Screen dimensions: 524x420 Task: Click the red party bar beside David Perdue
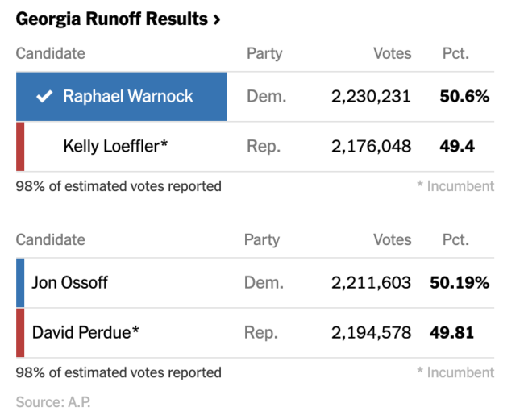click(x=20, y=332)
